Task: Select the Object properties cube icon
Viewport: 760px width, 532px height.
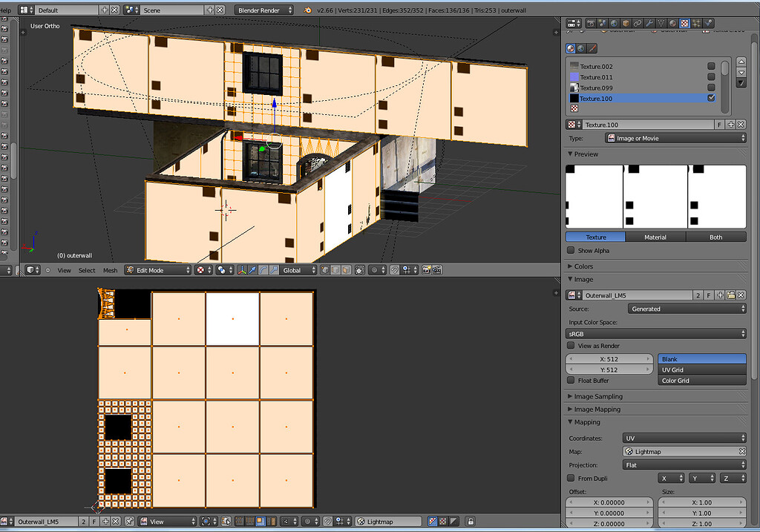Action: (x=625, y=23)
